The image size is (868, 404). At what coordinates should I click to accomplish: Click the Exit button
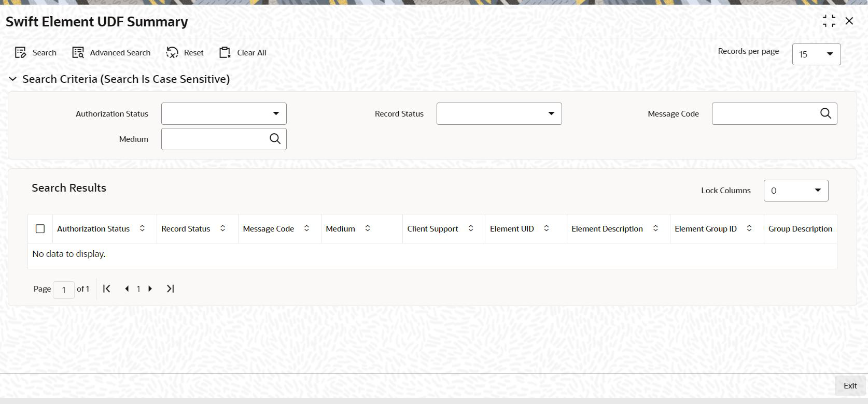(x=850, y=385)
